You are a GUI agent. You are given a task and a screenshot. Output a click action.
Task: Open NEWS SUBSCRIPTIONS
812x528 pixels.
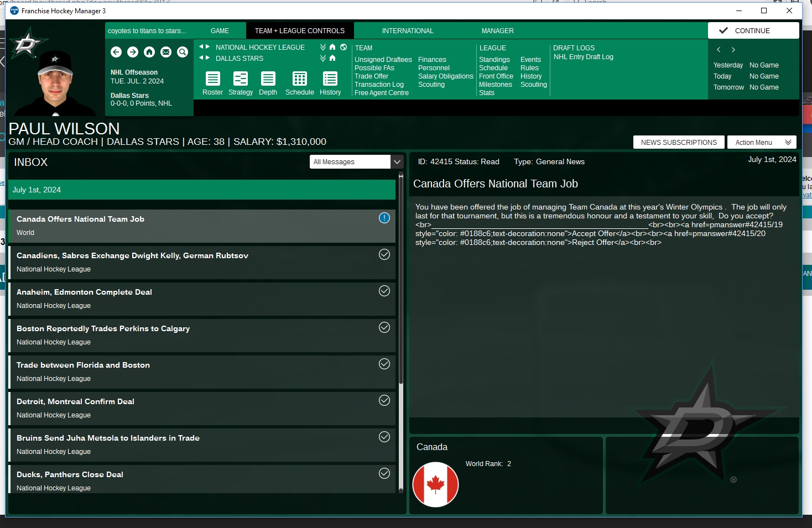pyautogui.click(x=679, y=142)
